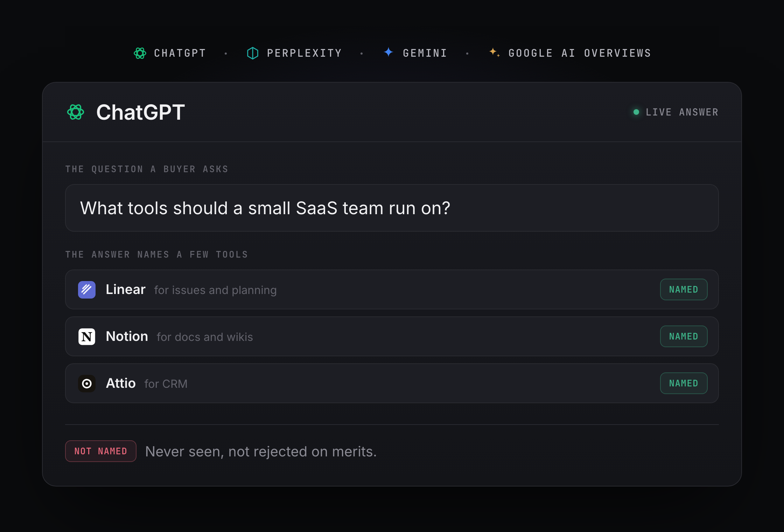Image resolution: width=784 pixels, height=532 pixels.
Task: Click the Linear app icon
Action: [87, 289]
